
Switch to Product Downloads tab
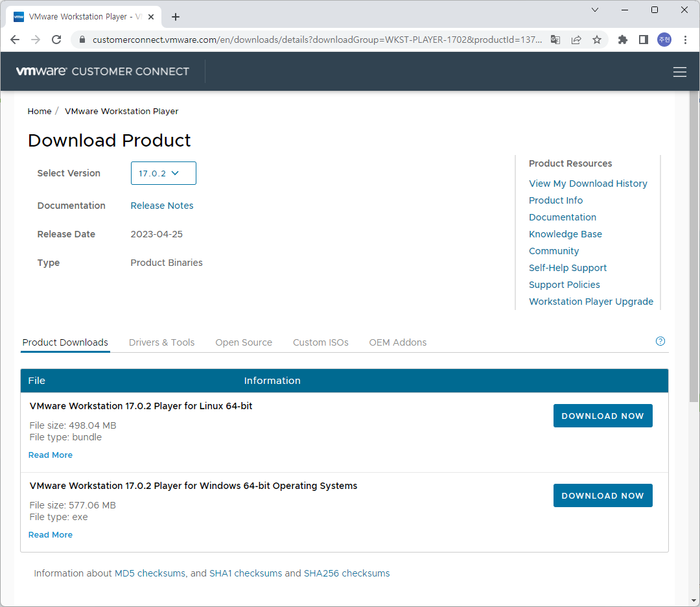pos(65,342)
